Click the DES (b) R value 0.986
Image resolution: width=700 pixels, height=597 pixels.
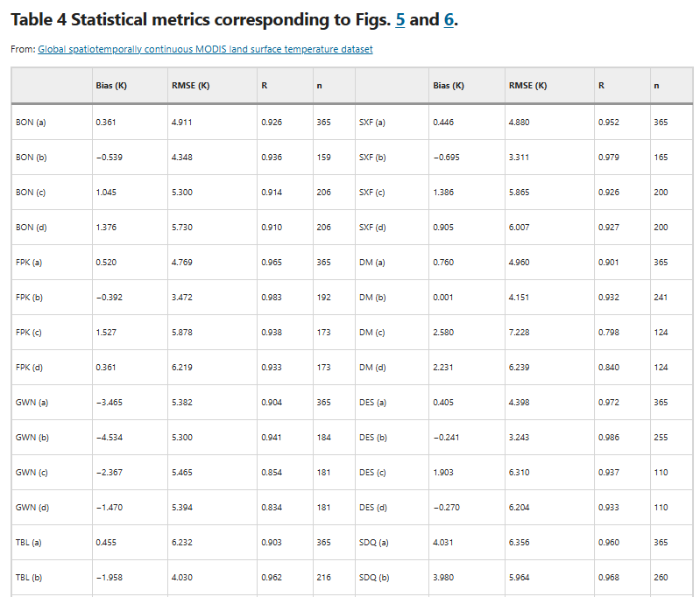[x=608, y=438]
